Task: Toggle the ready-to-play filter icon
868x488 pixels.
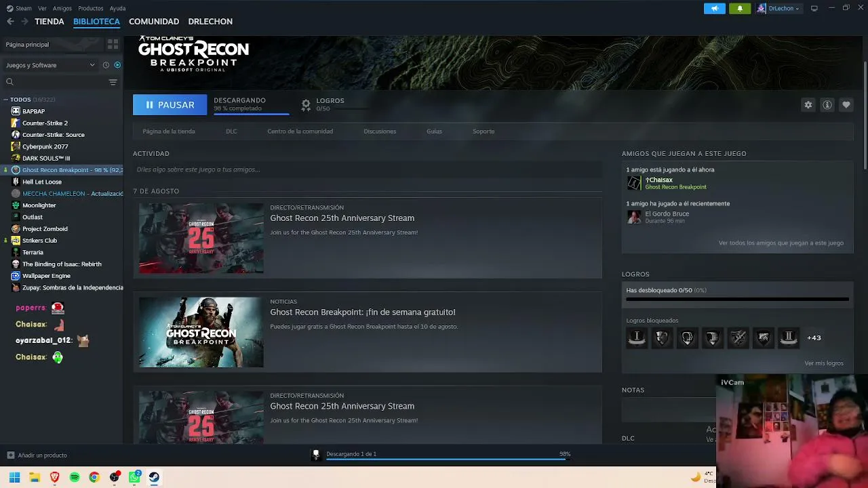Action: (x=117, y=65)
